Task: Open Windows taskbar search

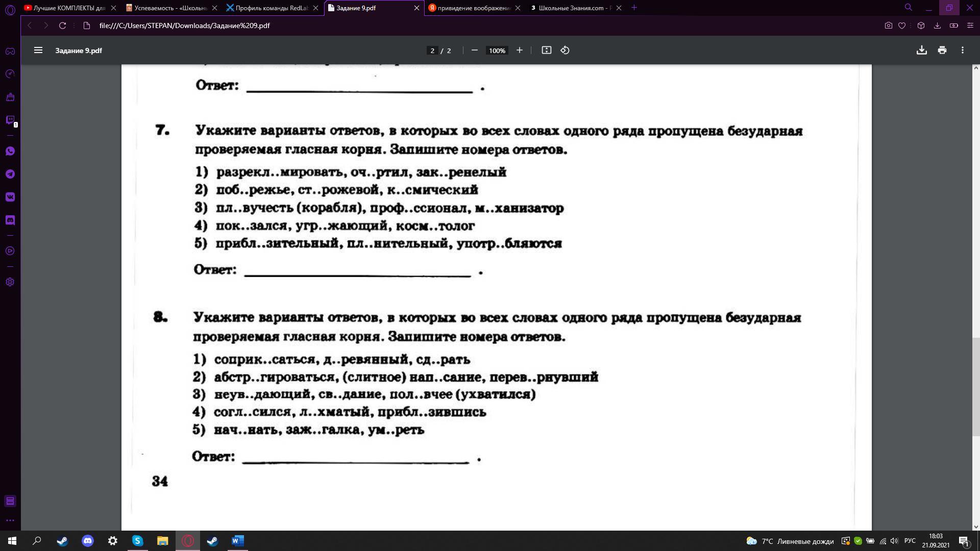Action: click(x=37, y=541)
